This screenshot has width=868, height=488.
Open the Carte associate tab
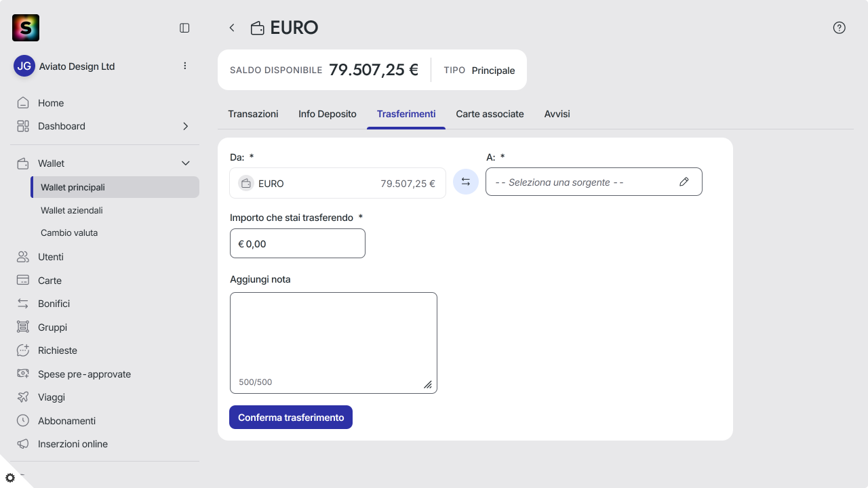click(x=490, y=114)
